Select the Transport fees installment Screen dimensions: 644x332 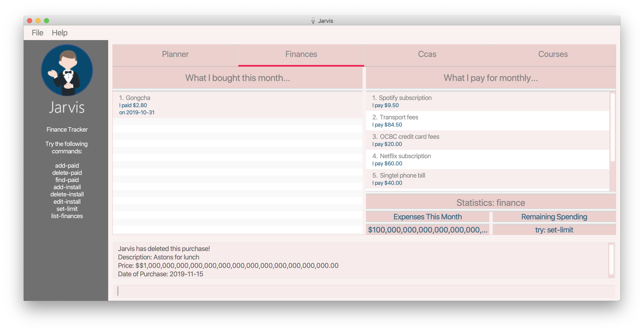coord(487,121)
